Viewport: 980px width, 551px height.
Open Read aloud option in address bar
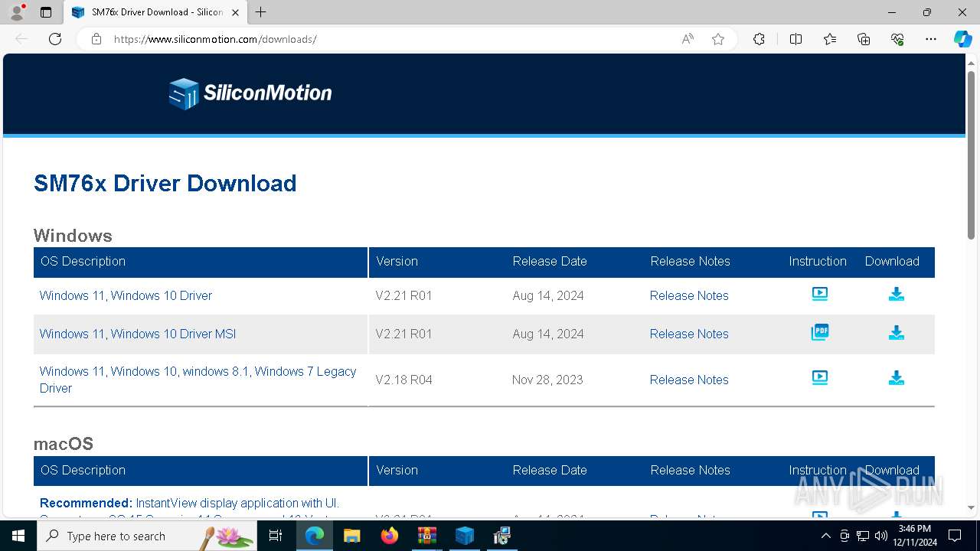[x=688, y=39]
